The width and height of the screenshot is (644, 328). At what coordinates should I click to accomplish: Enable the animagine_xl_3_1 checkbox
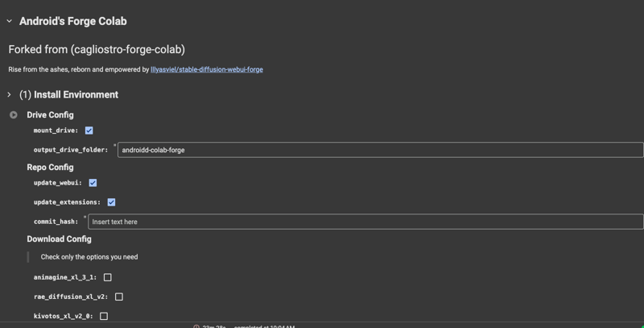108,277
